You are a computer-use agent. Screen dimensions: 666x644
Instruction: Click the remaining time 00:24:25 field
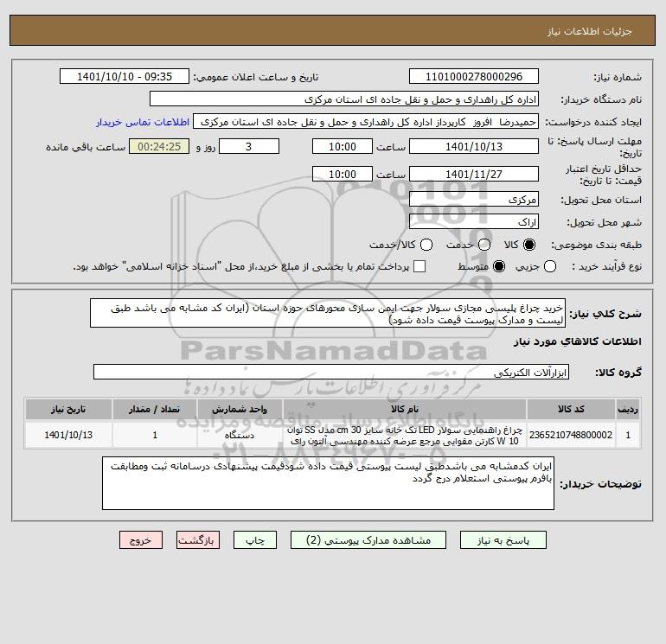159,146
